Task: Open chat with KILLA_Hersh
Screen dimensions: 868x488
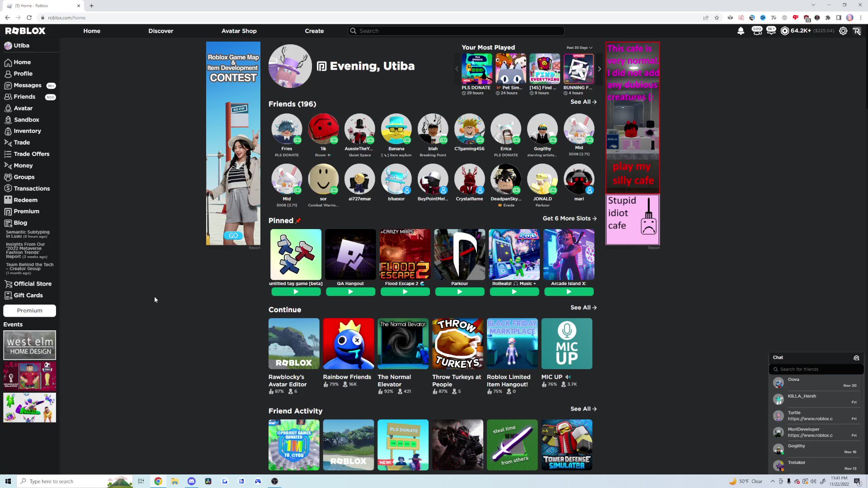Action: (x=816, y=399)
